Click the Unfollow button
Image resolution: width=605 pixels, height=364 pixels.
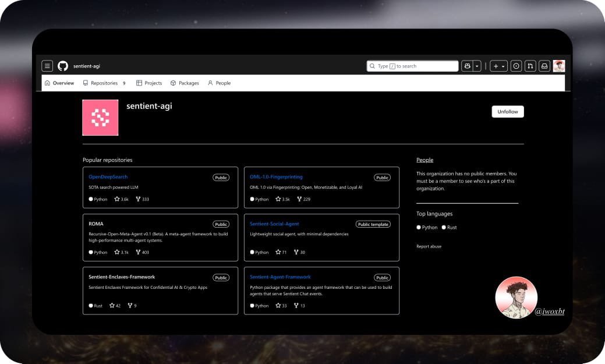click(508, 112)
